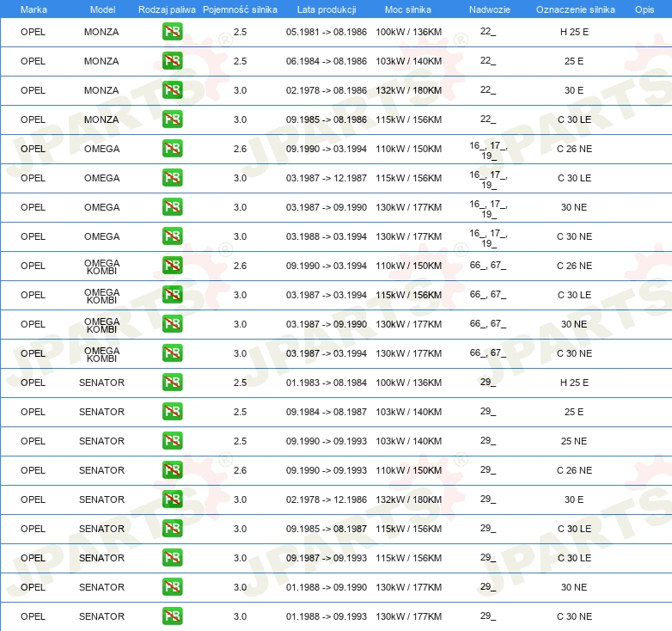Viewport: 672px width, 631px height.
Task: Click fuel icon in Omega 03.1988->03.1994 row
Action: coord(172,236)
